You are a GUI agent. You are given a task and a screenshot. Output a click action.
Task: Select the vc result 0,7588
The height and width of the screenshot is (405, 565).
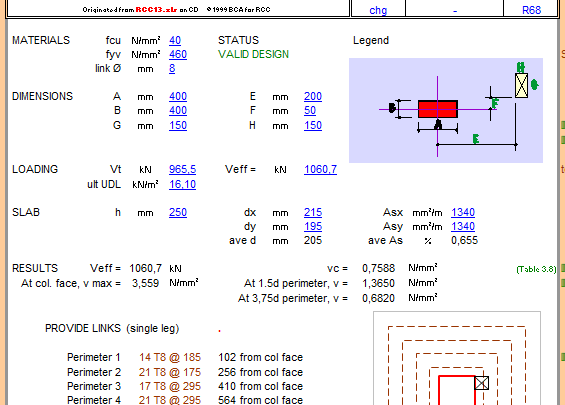[378, 268]
